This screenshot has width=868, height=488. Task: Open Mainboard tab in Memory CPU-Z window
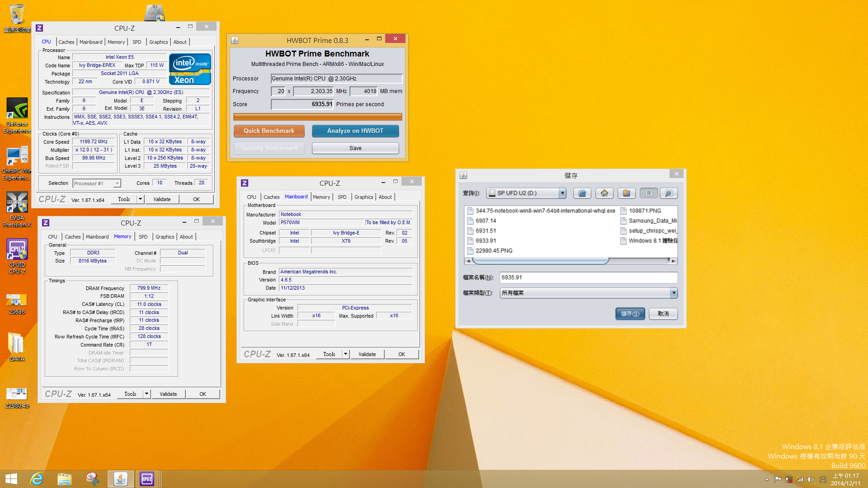tap(97, 237)
